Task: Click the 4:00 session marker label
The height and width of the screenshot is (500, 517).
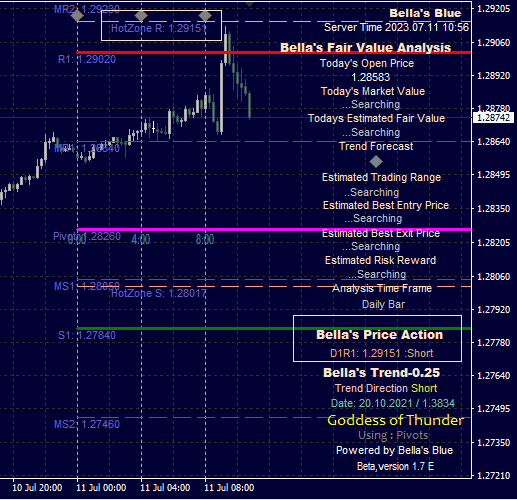Action: point(141,239)
